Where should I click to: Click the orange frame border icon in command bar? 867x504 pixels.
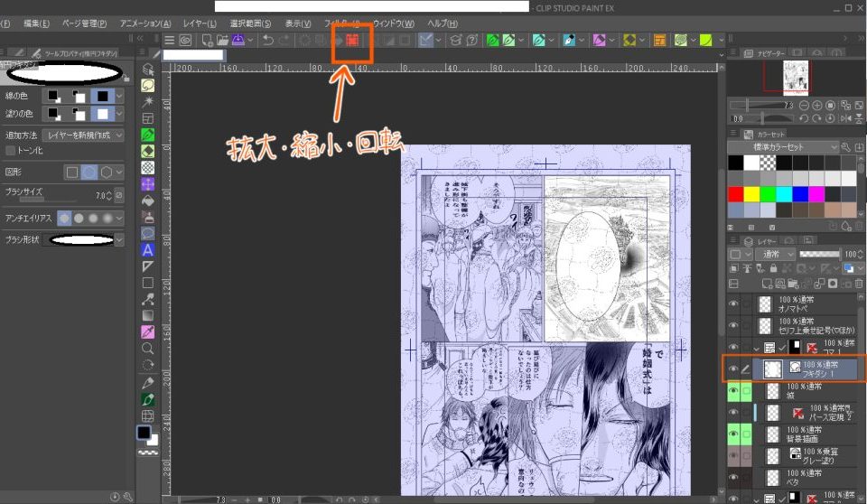[x=659, y=40]
